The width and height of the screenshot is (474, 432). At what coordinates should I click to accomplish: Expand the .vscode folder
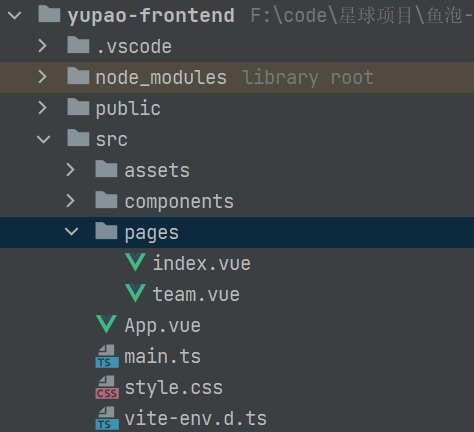pos(43,46)
